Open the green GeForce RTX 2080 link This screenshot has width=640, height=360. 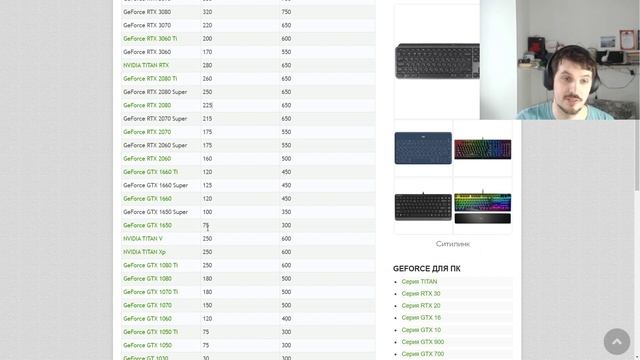147,105
